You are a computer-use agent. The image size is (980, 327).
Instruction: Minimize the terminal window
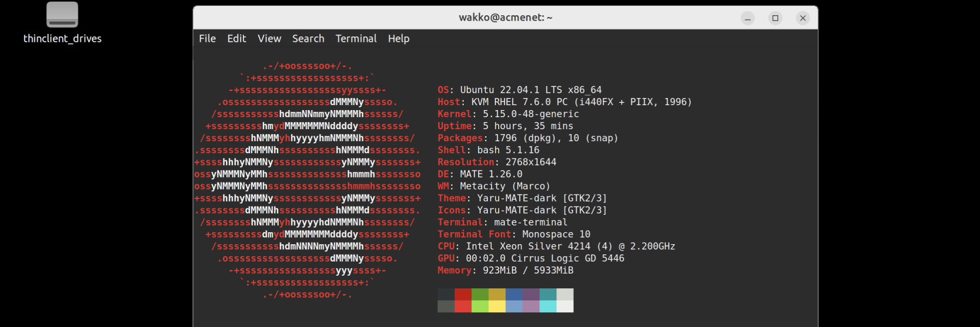[748, 18]
